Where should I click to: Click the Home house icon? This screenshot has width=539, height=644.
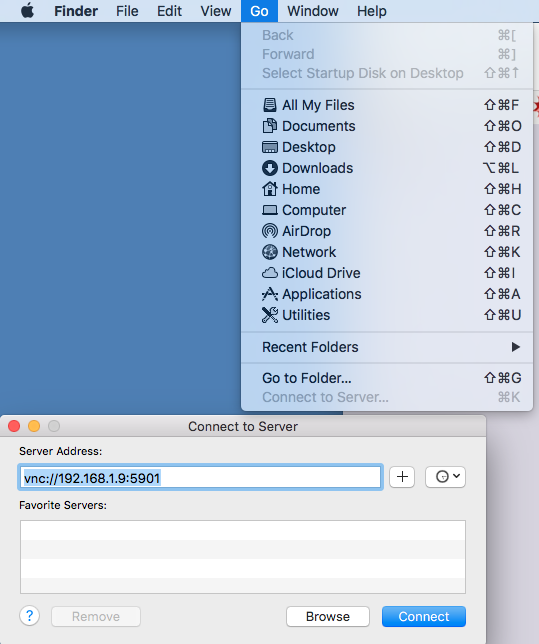coord(270,189)
